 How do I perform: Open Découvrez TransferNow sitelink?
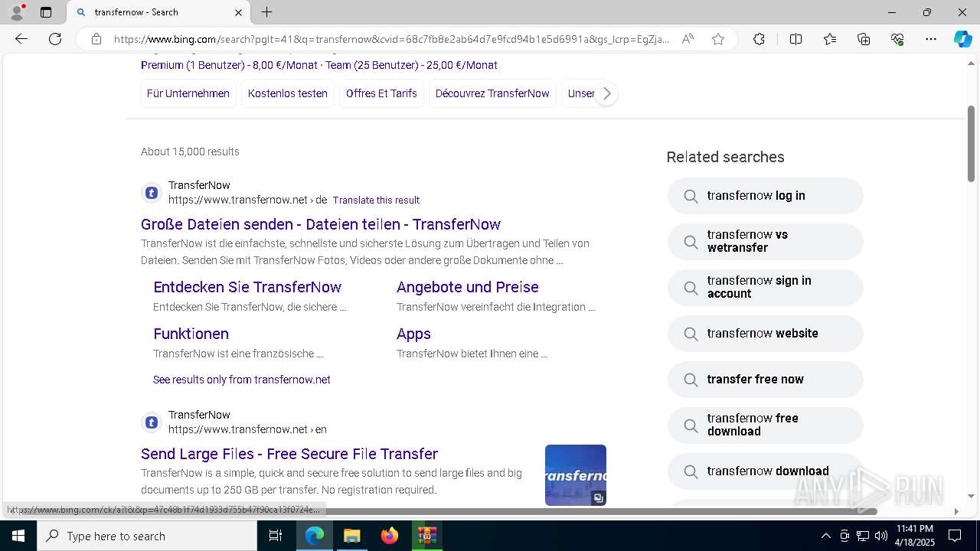(x=492, y=93)
